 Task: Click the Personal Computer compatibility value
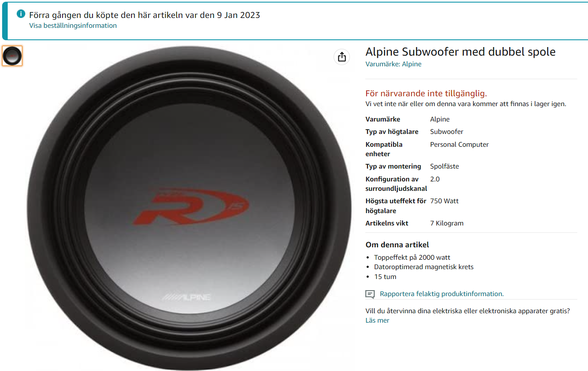coord(459,145)
